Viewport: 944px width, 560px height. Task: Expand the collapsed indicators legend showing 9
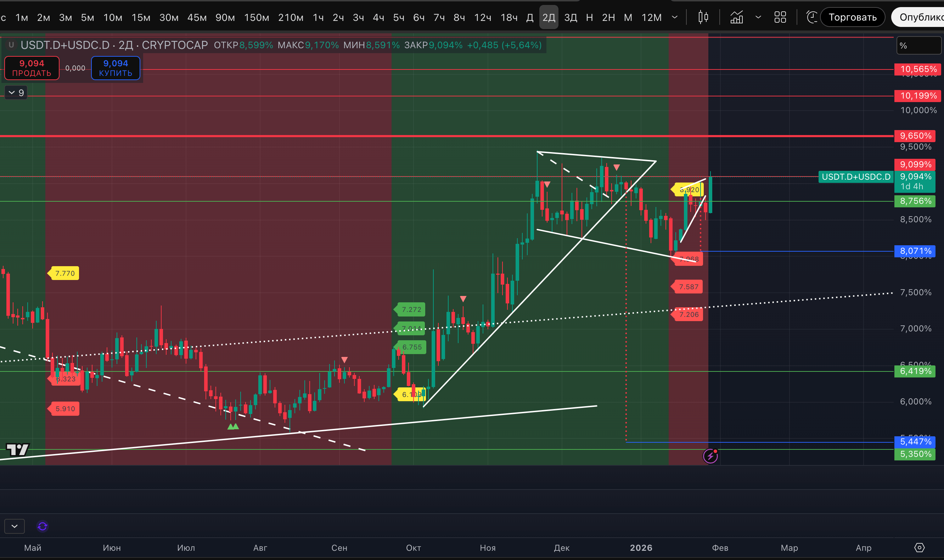[x=16, y=93]
